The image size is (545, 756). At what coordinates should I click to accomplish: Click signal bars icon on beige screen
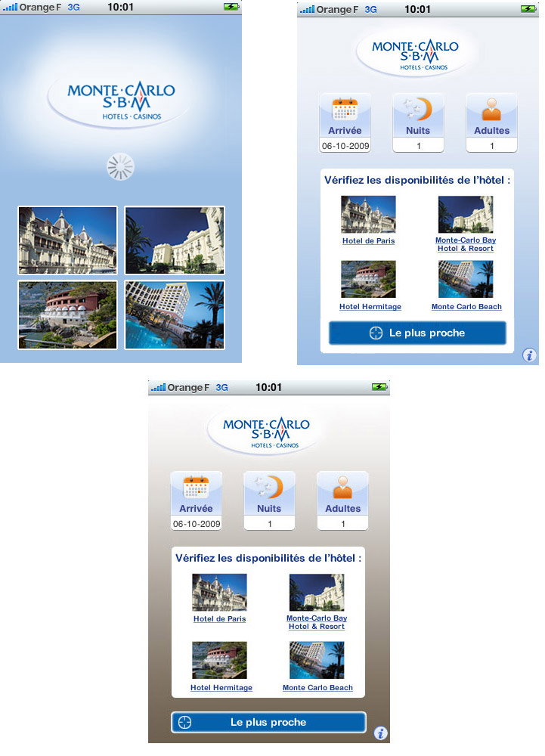(158, 386)
